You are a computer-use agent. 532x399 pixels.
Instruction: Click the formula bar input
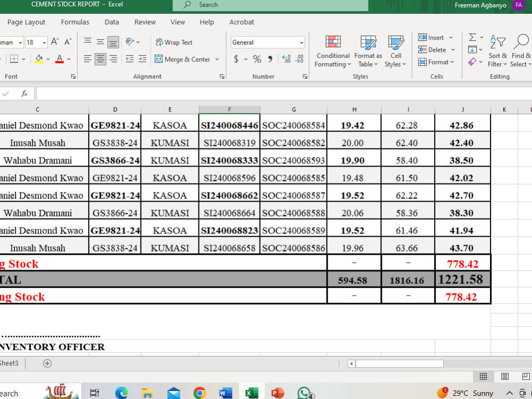(284, 93)
